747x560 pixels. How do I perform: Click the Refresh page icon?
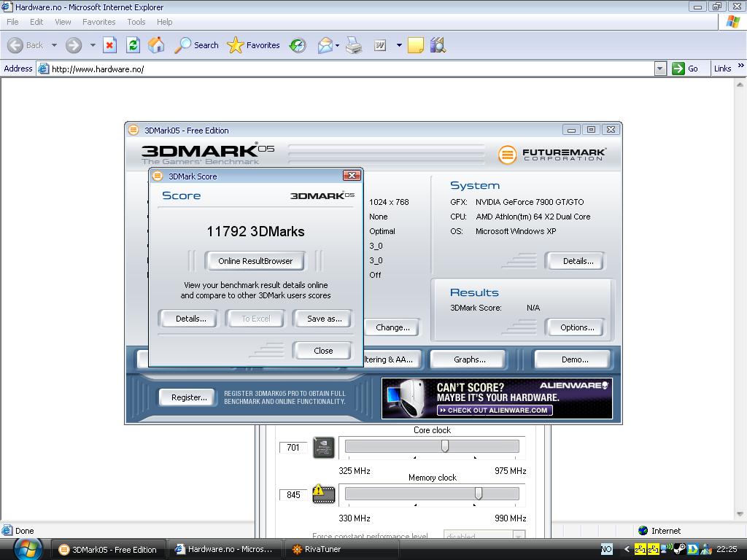click(x=133, y=45)
